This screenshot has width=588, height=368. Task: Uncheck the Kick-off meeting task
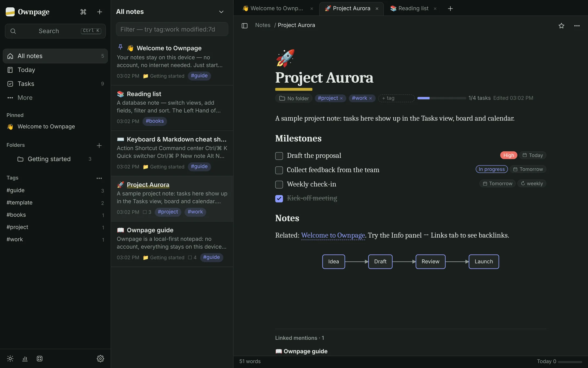click(x=279, y=198)
